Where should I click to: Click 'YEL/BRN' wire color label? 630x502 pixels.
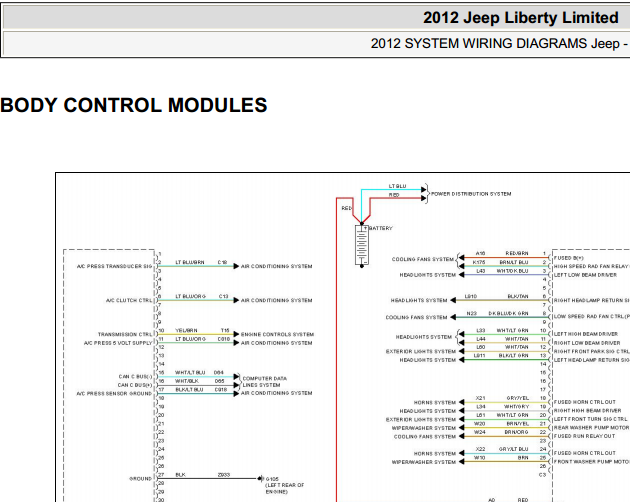[x=186, y=330]
